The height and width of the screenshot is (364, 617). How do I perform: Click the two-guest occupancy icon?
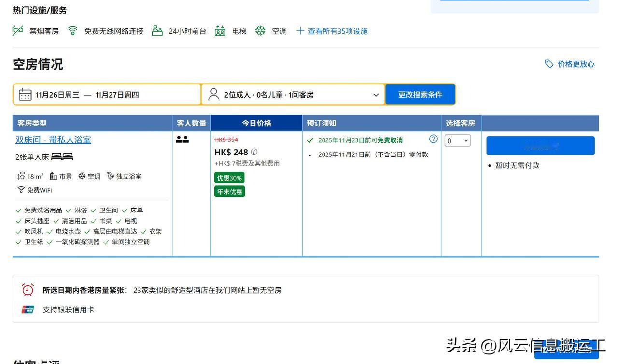[x=182, y=140]
